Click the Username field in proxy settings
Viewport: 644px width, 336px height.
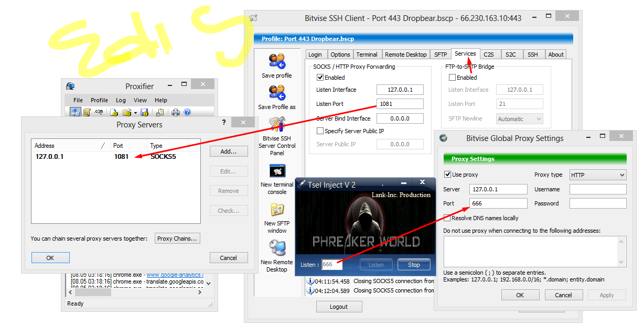[598, 189]
